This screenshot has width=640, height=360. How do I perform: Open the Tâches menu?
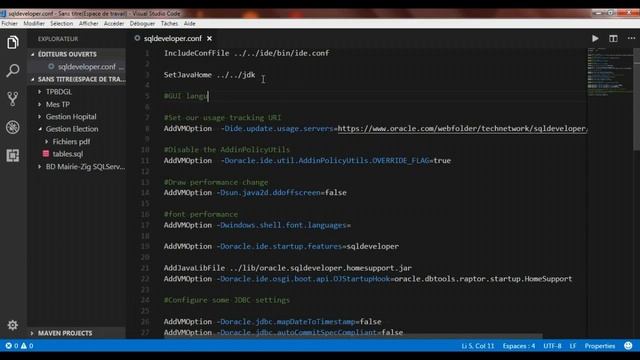point(169,24)
